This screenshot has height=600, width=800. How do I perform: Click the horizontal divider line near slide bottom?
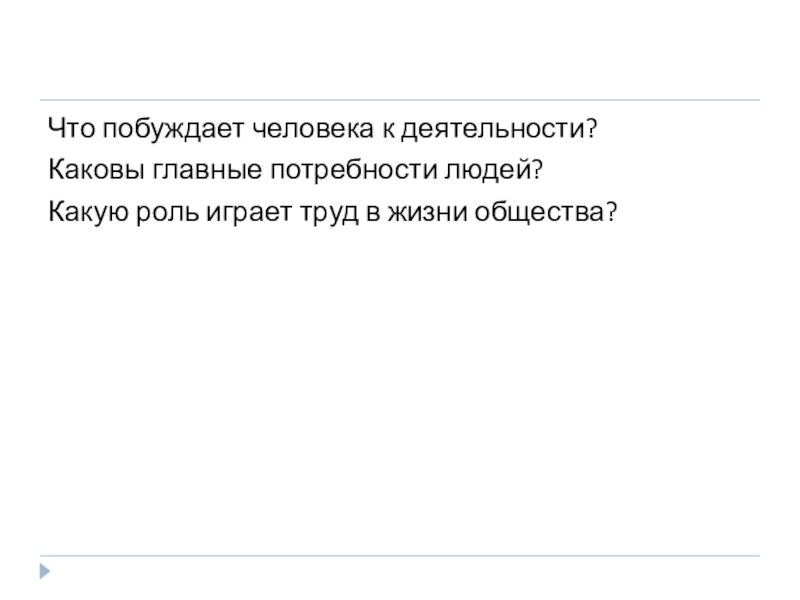[x=400, y=556]
